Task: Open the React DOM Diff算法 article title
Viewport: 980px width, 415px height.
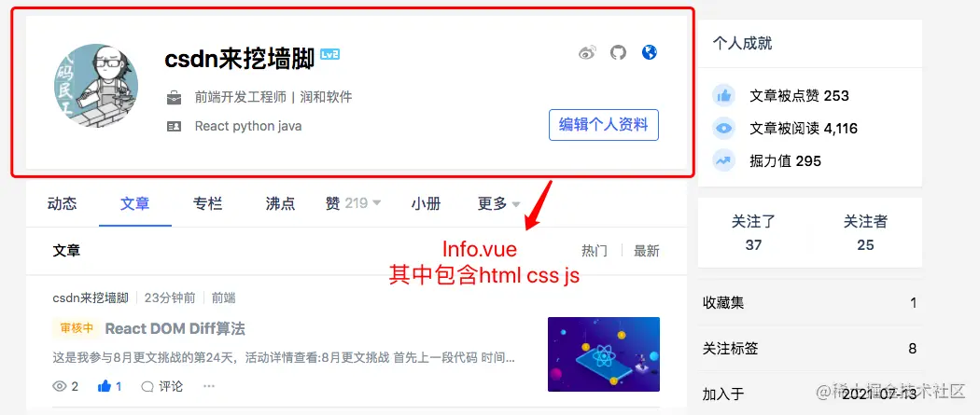Action: click(x=175, y=328)
